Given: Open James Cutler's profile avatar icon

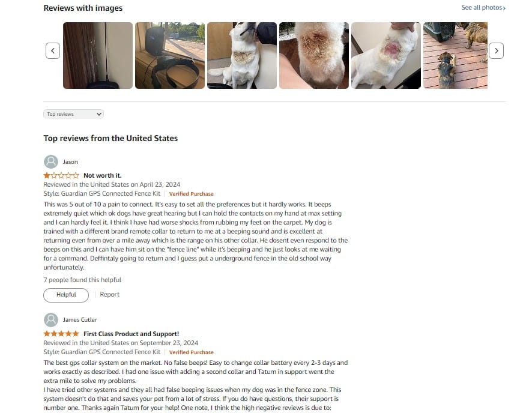Looking at the screenshot, I should 51,319.
